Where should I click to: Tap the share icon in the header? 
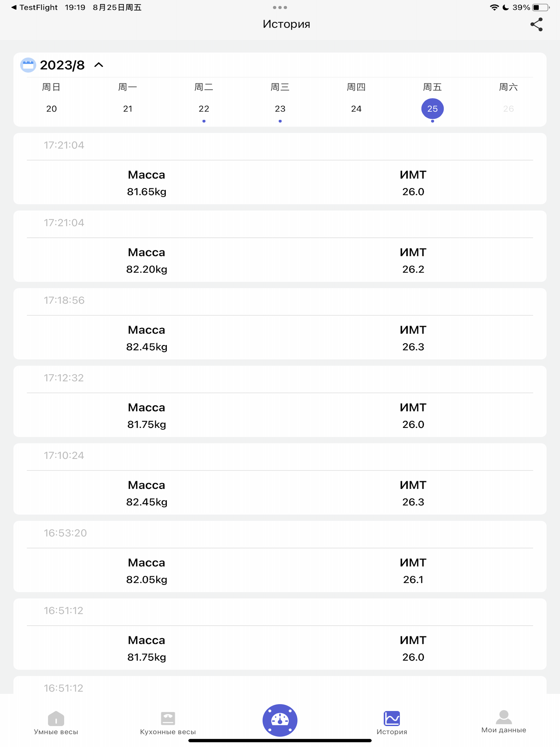(536, 24)
